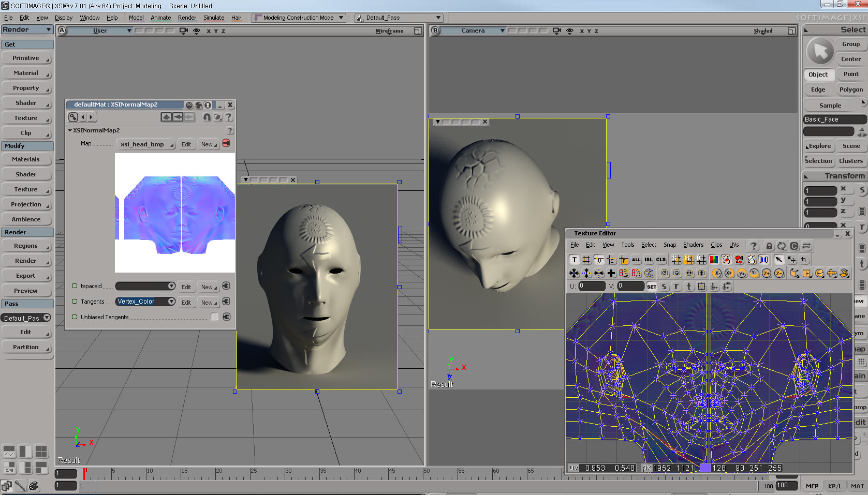This screenshot has width=868, height=495.
Task: Click the Tangents connection plug icon
Action: 226,302
